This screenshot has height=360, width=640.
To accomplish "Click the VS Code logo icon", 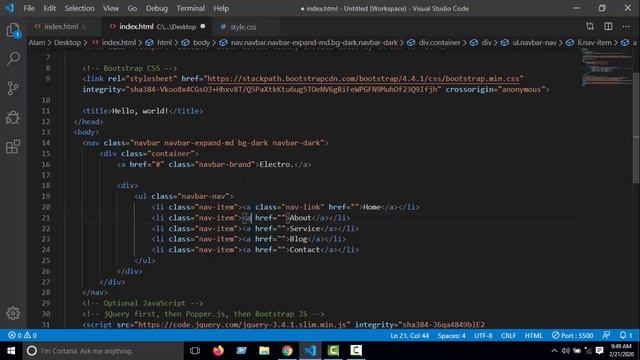I will (x=9, y=8).
